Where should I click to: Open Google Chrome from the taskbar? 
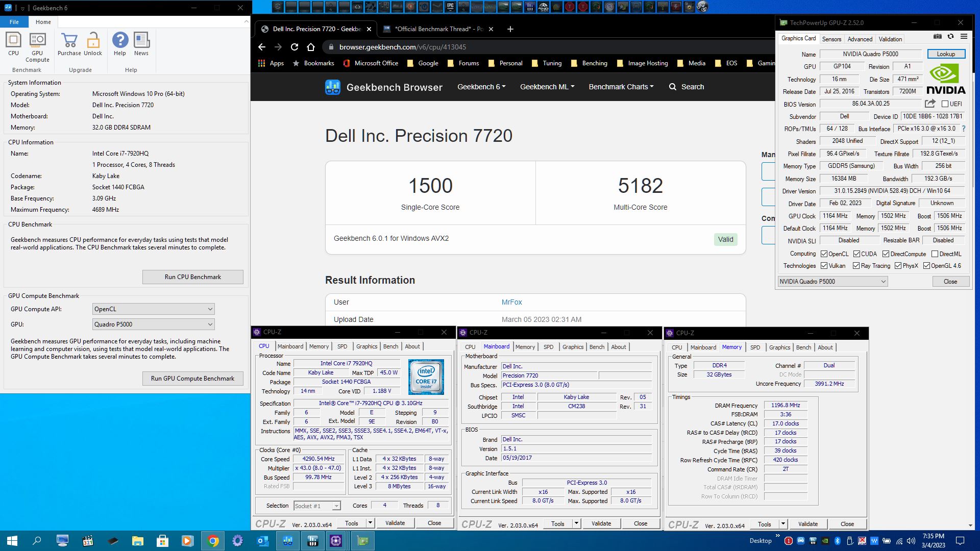[213, 541]
